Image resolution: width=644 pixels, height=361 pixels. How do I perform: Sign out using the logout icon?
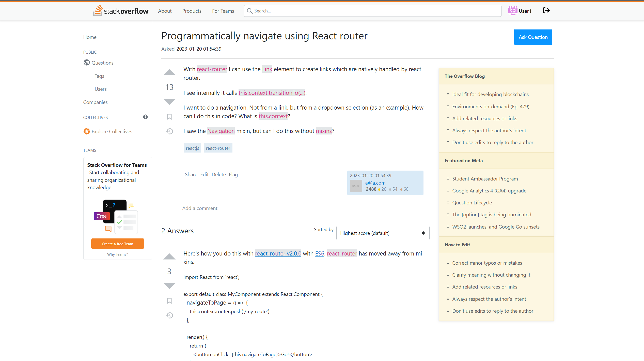click(x=546, y=10)
